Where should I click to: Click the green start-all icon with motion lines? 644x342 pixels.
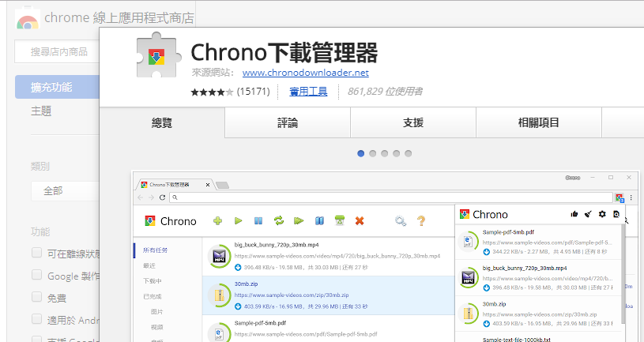299,221
